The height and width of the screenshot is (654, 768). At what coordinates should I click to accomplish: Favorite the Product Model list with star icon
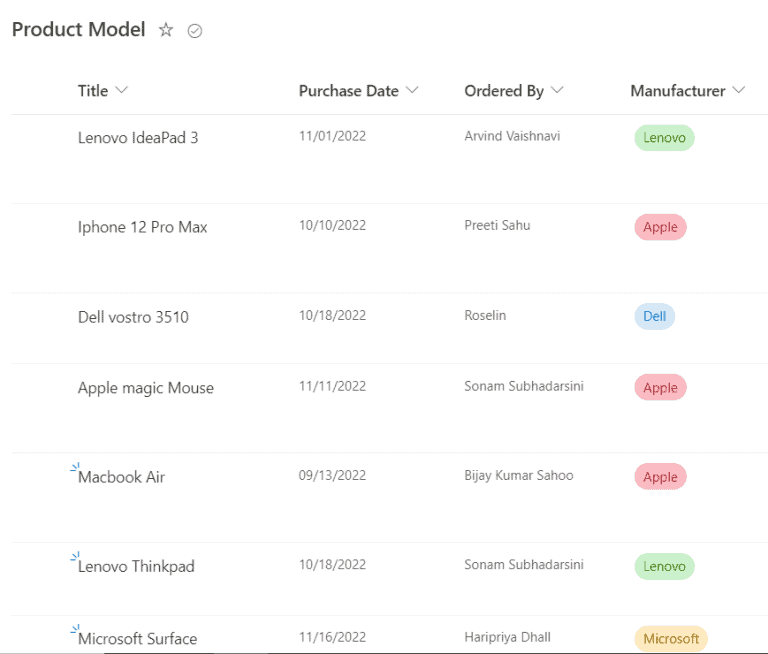pos(166,30)
